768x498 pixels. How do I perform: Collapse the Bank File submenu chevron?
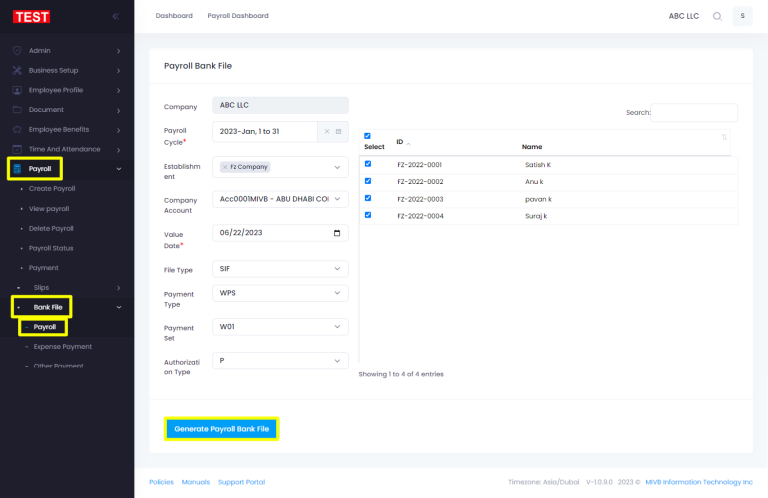click(119, 308)
